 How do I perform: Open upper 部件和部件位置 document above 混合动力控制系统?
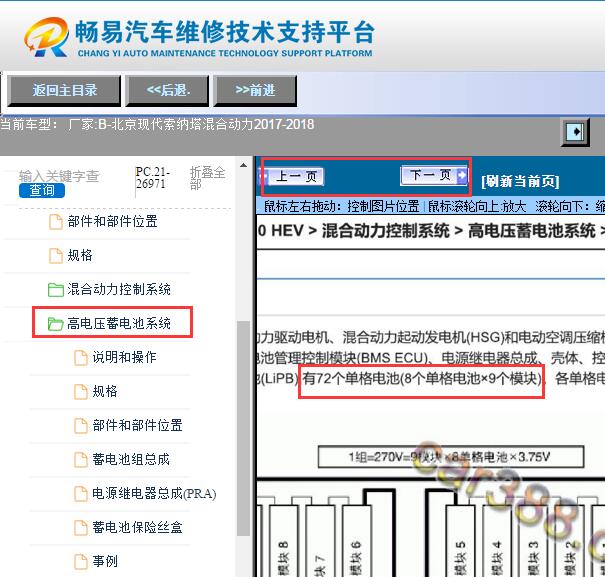(112, 222)
